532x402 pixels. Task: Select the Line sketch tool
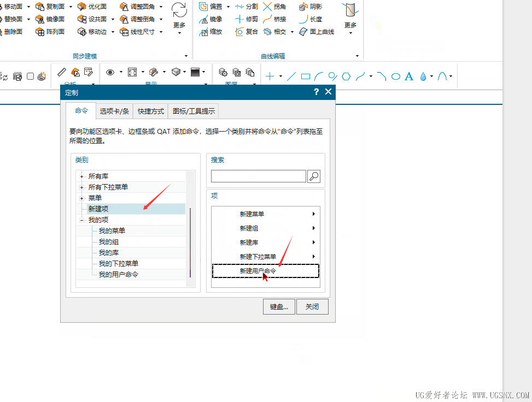click(x=291, y=76)
